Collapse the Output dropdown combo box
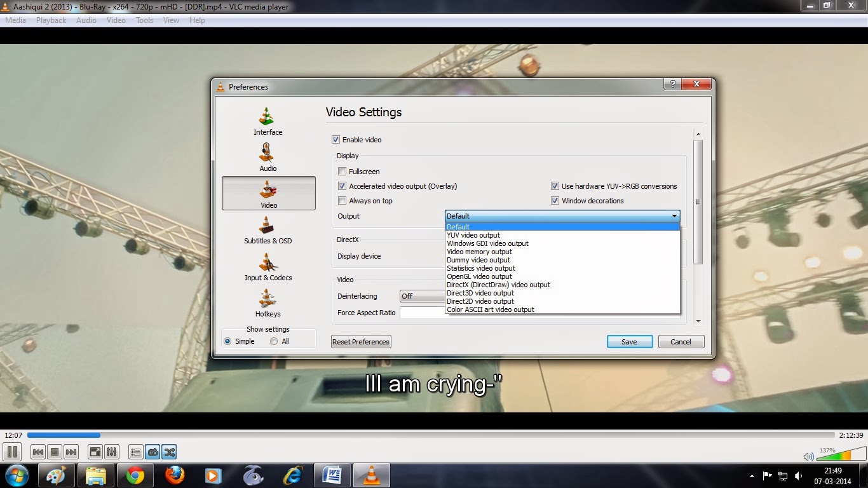This screenshot has width=868, height=488. (x=562, y=216)
